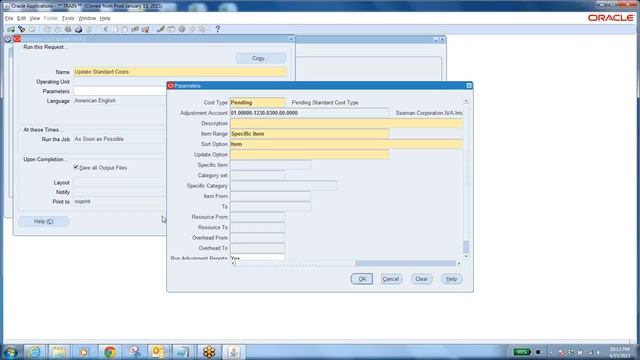Close the Parameters dialog
The width and height of the screenshot is (640, 360).
(469, 85)
